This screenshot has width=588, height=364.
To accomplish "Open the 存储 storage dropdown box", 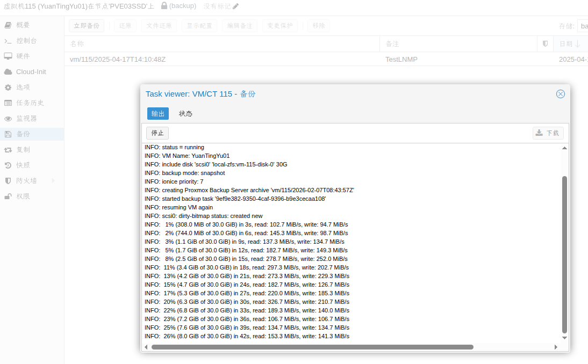I will click(582, 26).
